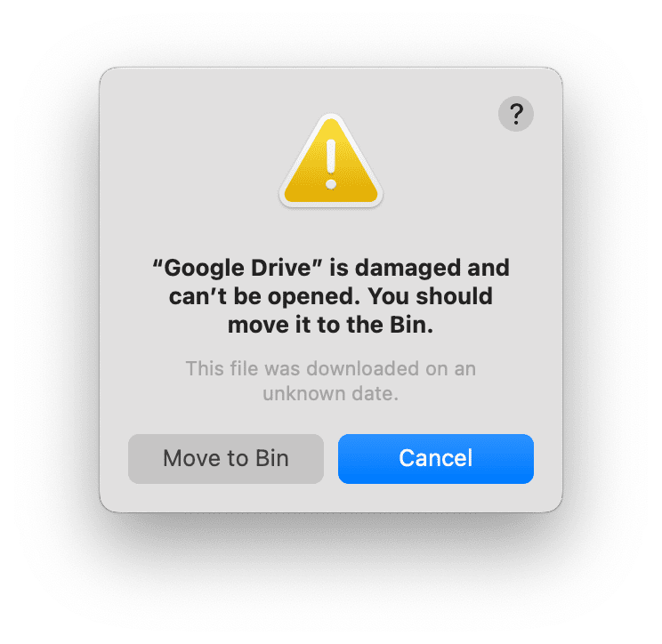The height and width of the screenshot is (644, 662).
Task: Click the "You should" text in the heading
Action: 431,296
